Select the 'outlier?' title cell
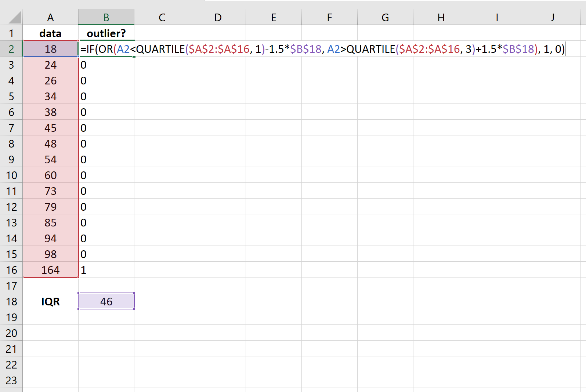 click(x=106, y=33)
